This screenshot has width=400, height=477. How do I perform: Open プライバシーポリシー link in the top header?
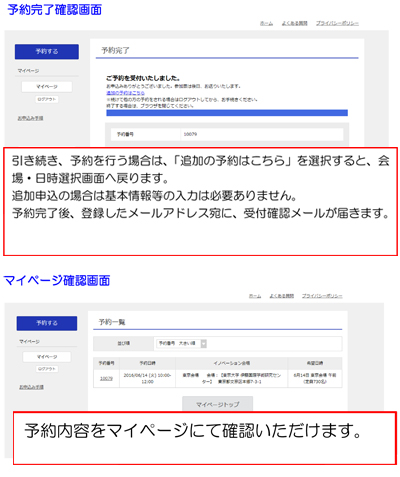337,23
